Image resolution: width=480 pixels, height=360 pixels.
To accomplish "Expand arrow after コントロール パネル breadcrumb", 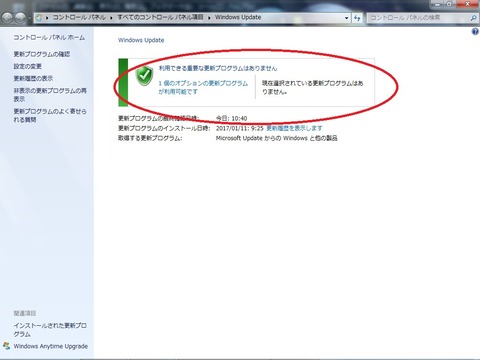I will click(x=111, y=18).
